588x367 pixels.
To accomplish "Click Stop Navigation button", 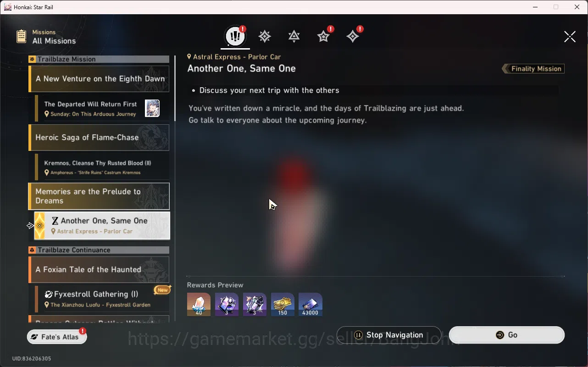I will pyautogui.click(x=389, y=335).
